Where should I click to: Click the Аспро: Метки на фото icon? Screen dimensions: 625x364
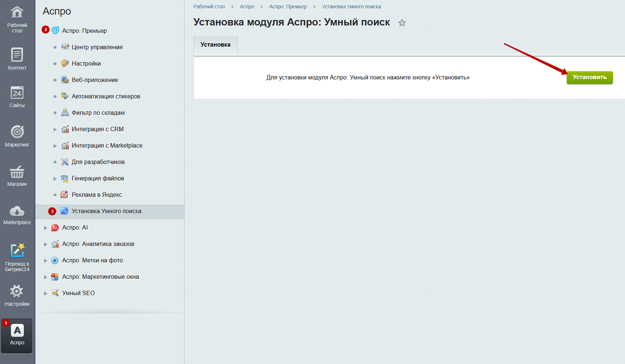tap(55, 261)
